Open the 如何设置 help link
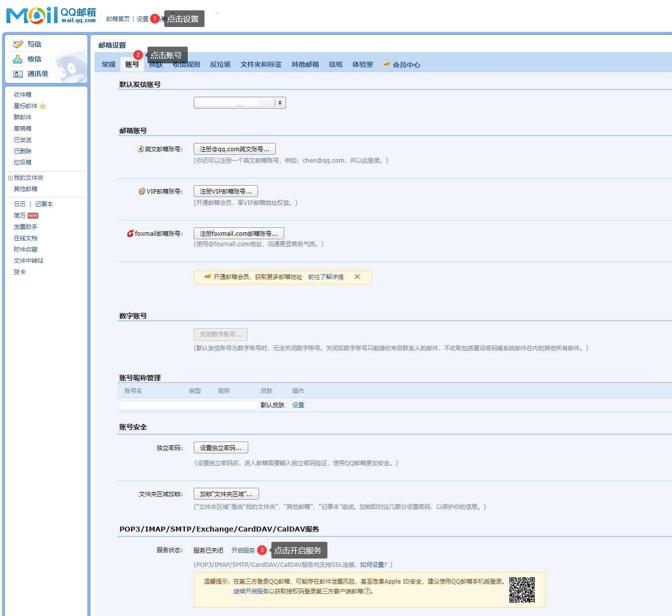 pyautogui.click(x=373, y=565)
